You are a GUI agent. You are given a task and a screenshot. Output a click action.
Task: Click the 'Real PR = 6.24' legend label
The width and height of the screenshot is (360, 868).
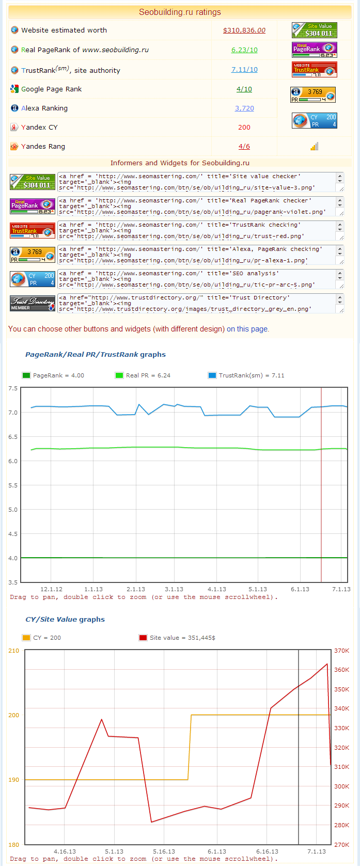(148, 375)
